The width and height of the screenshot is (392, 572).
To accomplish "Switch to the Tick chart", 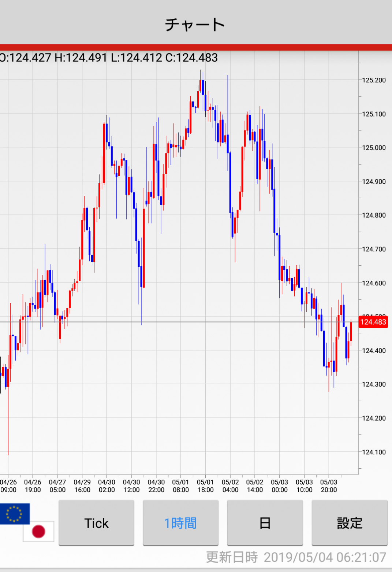I will click(96, 523).
